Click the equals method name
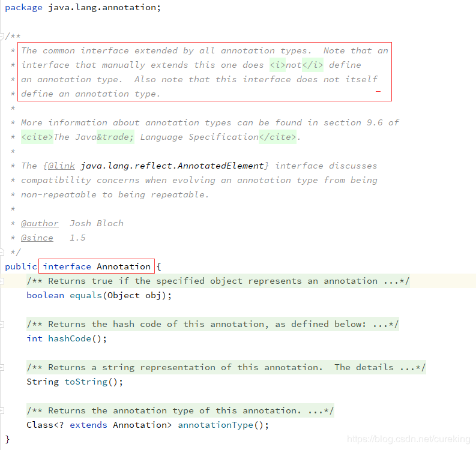The height and width of the screenshot is (450, 476). coord(86,295)
